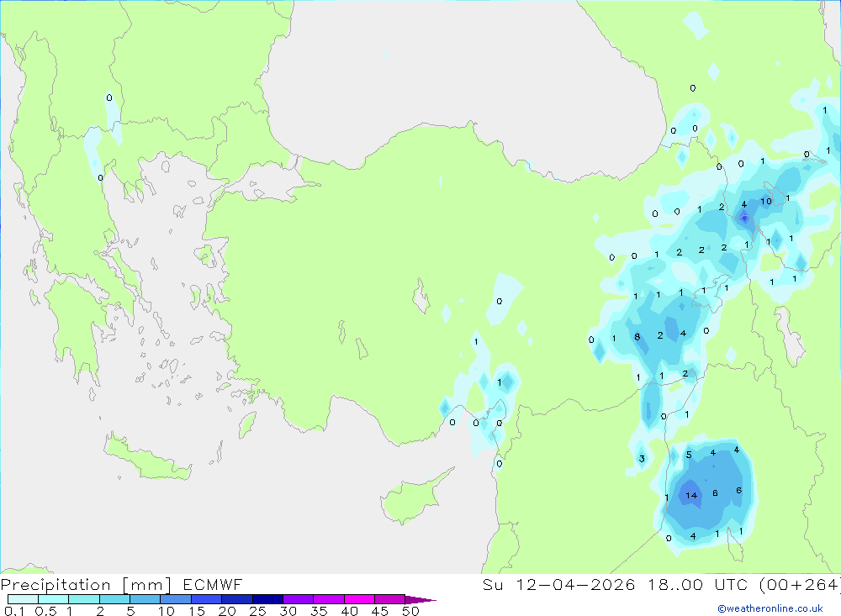Click the '10' precipitation value on the map
The width and height of the screenshot is (841, 616).
tap(766, 202)
